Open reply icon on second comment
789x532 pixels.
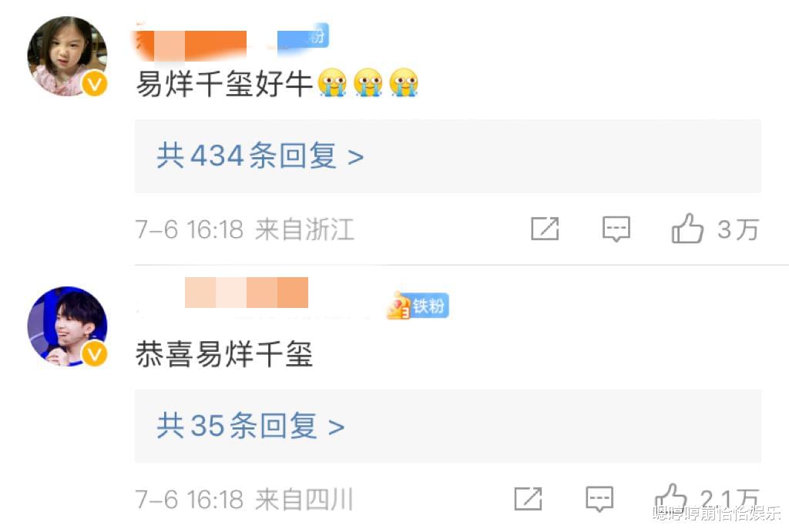click(x=599, y=500)
